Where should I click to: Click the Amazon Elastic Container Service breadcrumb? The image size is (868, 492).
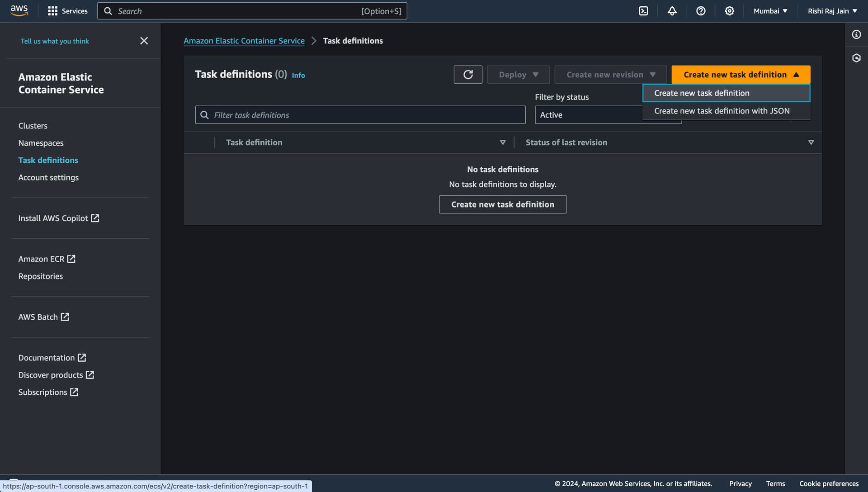(x=244, y=41)
